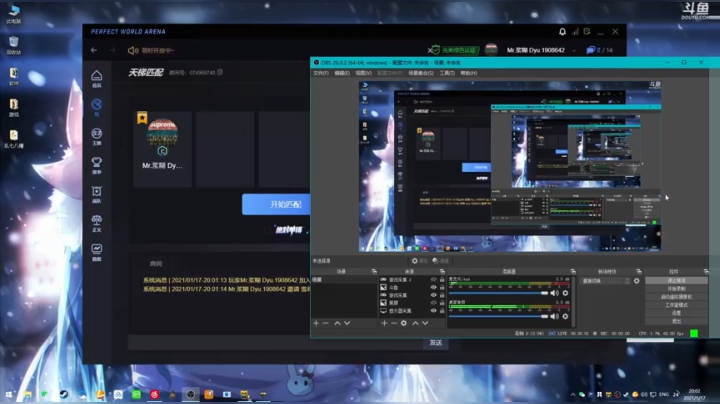This screenshot has height=404, width=720.
Task: Remove the selected source in OBS
Action: tap(394, 323)
